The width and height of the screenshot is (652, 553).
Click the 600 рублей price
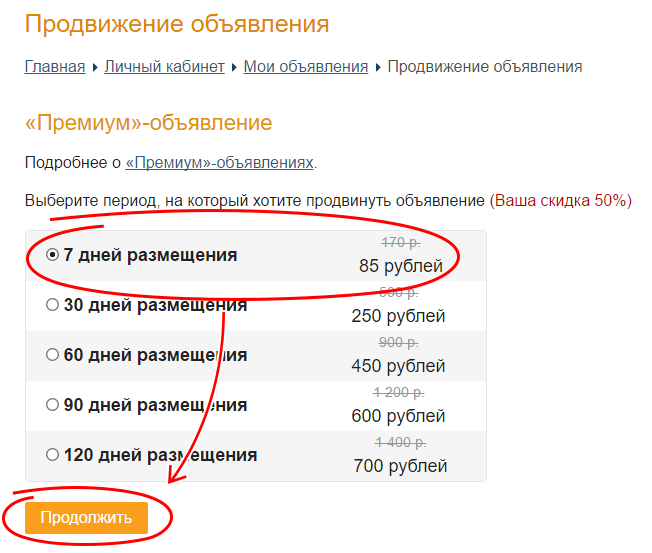click(398, 416)
